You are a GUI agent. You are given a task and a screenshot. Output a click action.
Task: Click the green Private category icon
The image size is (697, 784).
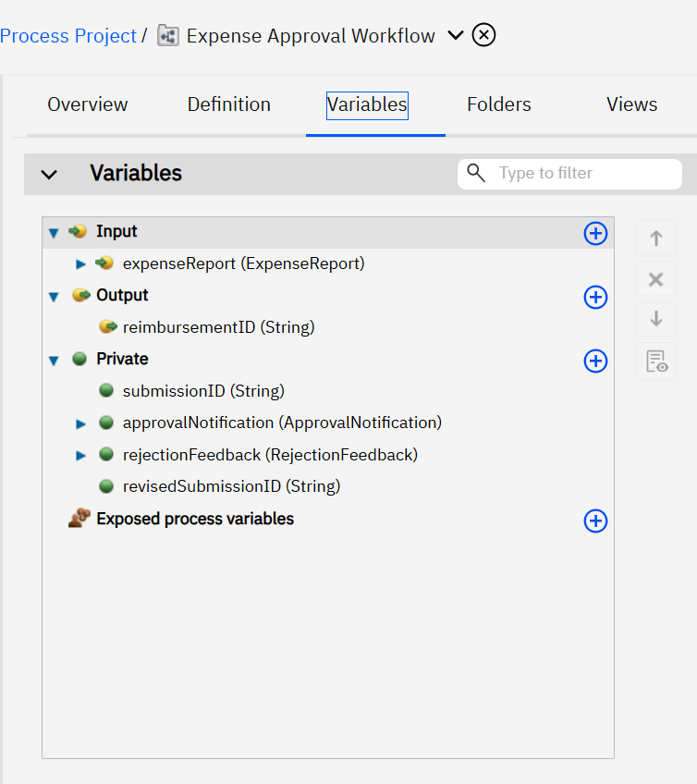[79, 359]
